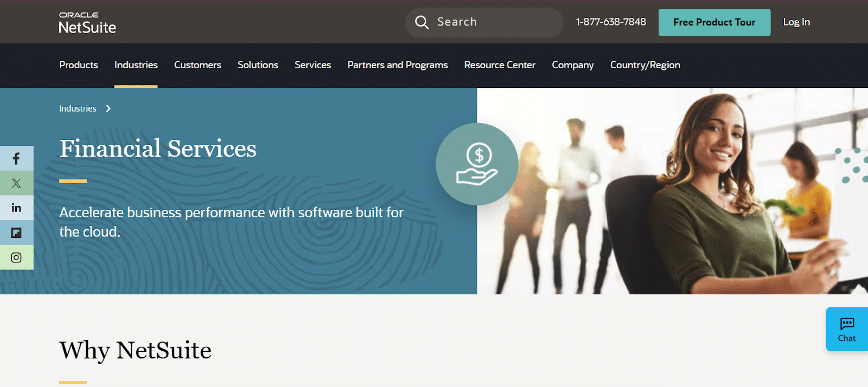
Task: Open the Instagram icon link
Action: [16, 257]
